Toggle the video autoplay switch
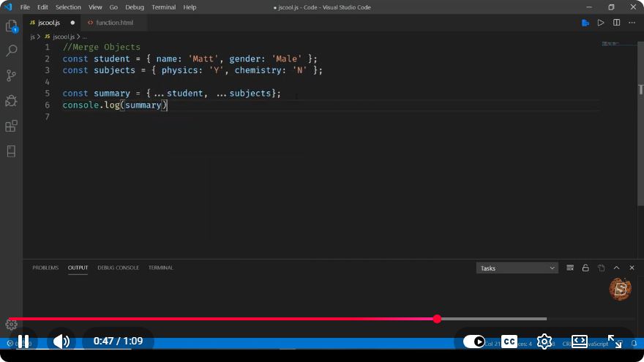Viewport: 644px width, 362px height. [473, 342]
